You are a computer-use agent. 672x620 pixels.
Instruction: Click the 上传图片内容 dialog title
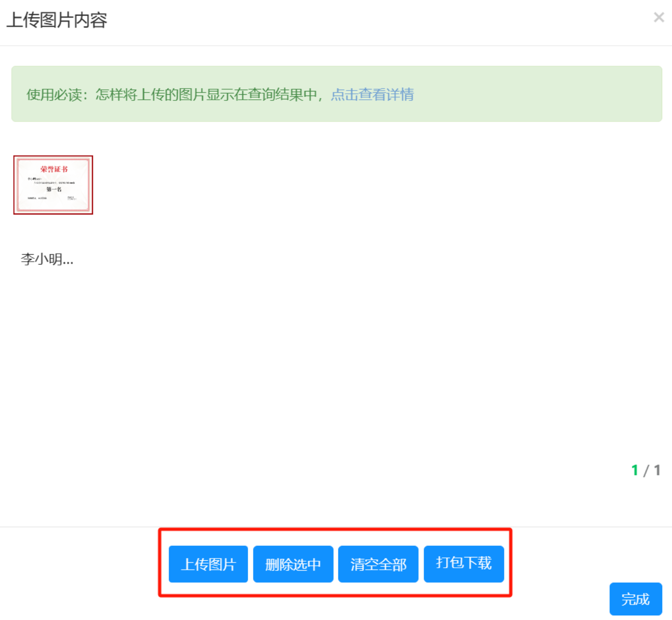coord(57,20)
